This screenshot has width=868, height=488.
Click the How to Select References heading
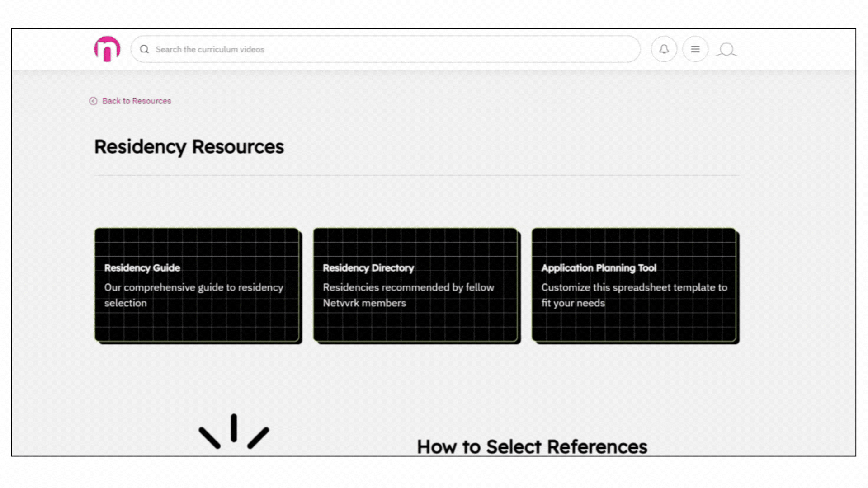(x=532, y=446)
